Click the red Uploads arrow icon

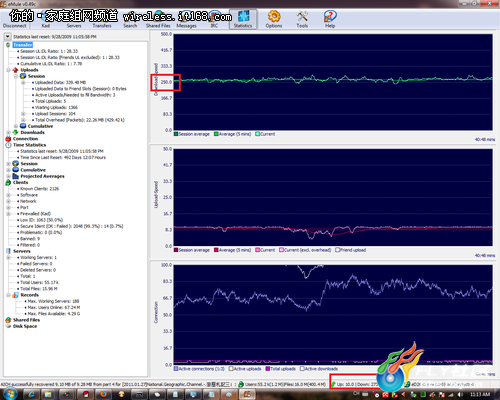coord(15,70)
